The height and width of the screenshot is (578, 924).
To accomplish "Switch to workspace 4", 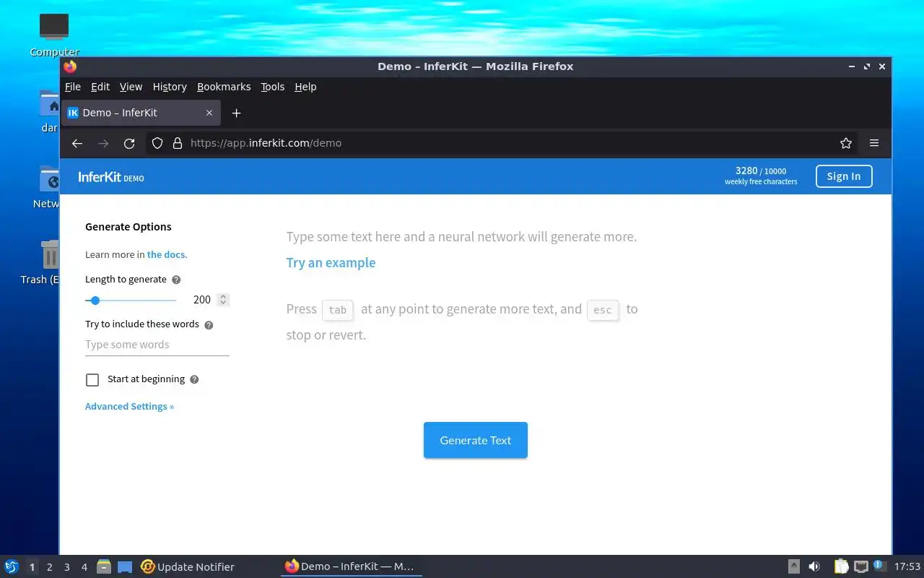I will (x=84, y=567).
